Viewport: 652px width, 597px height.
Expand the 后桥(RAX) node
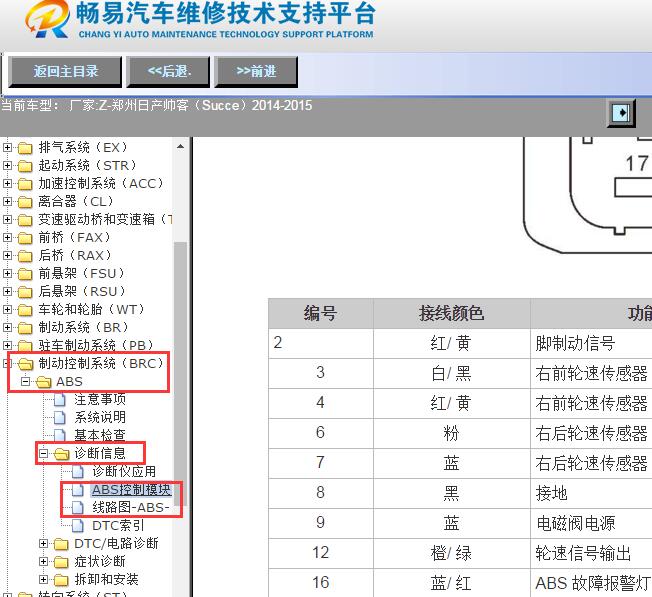point(7,255)
